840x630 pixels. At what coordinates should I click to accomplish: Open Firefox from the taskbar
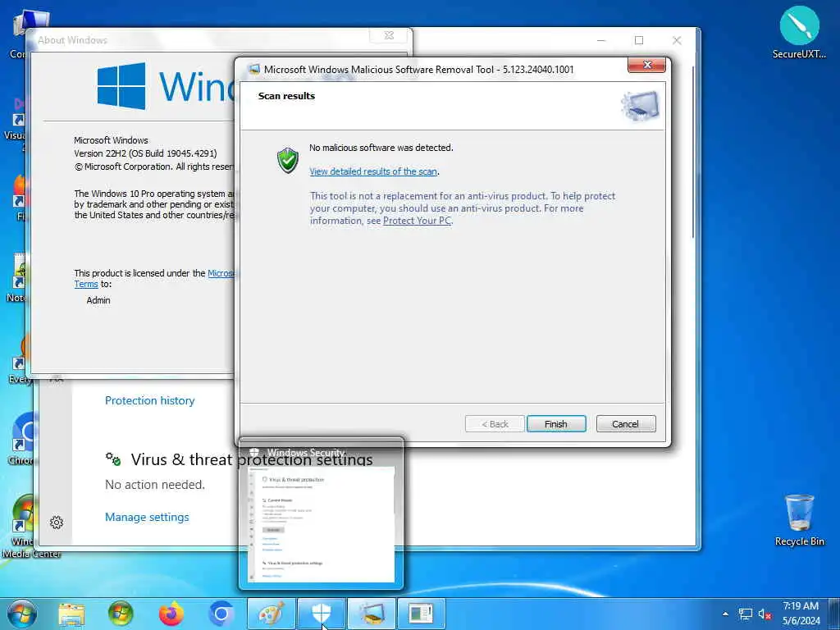(171, 614)
